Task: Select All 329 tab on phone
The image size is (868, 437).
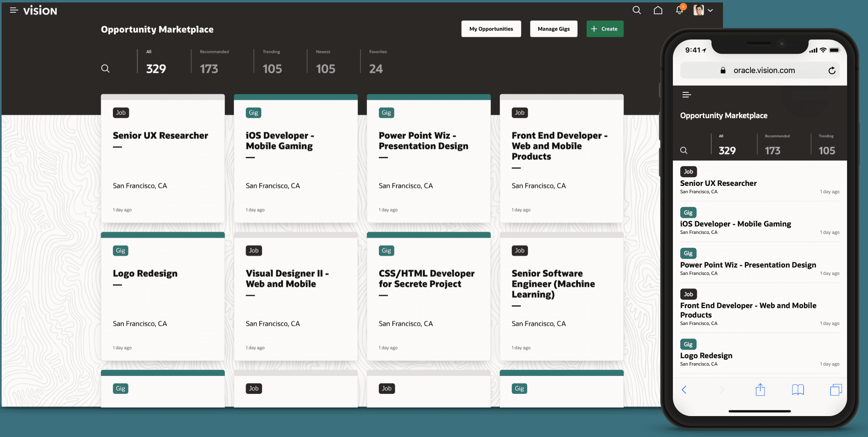Action: click(x=727, y=145)
